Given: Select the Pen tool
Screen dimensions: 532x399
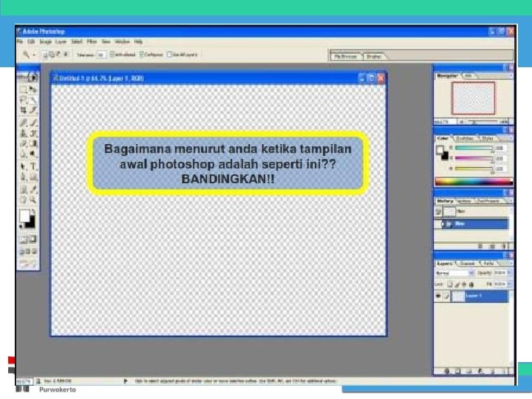Looking at the screenshot, I should pyautogui.click(x=24, y=177).
